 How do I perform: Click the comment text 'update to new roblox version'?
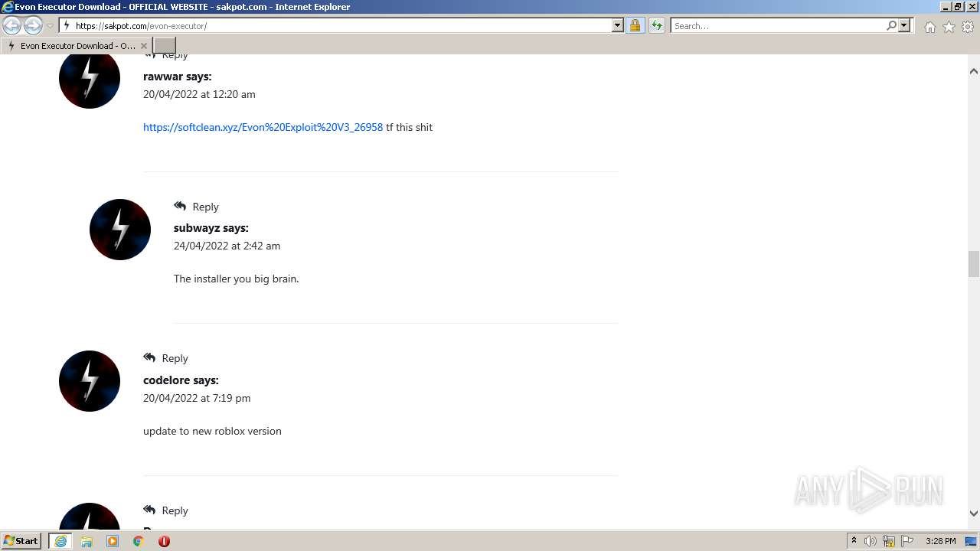click(x=212, y=431)
